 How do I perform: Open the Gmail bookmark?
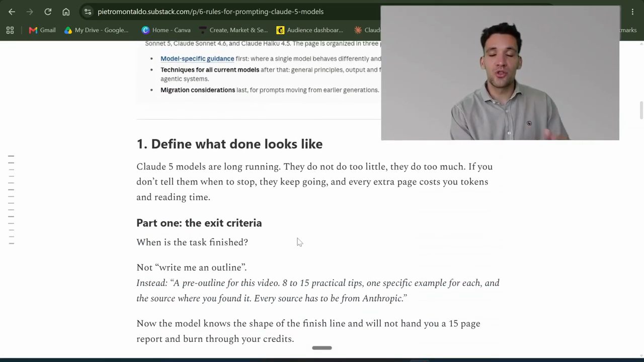(x=42, y=30)
